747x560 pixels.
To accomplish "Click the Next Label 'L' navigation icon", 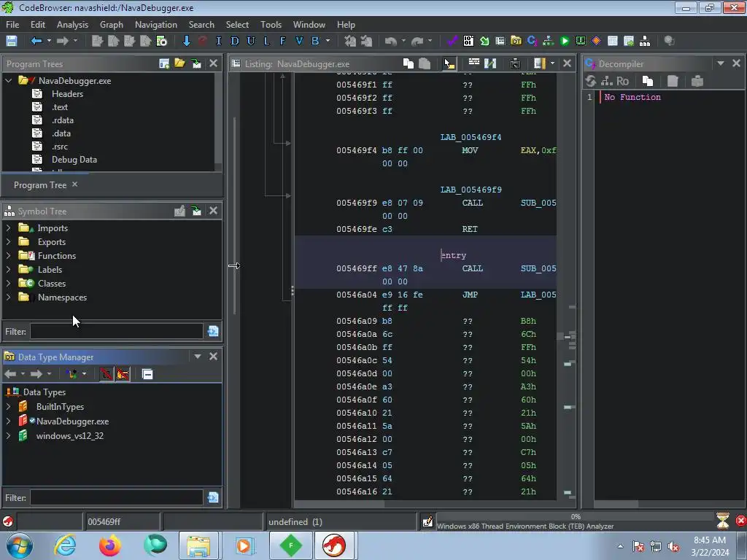I will [x=267, y=41].
